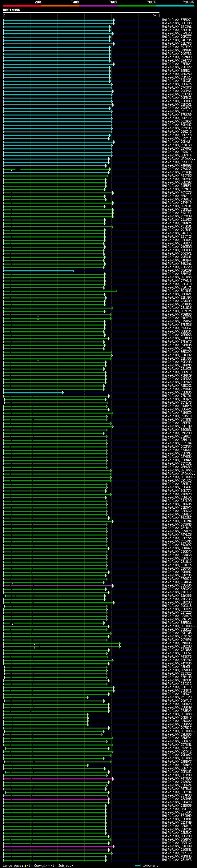
Task: Click the cyan ~100% identity scale segment
Action: click(175, 6)
